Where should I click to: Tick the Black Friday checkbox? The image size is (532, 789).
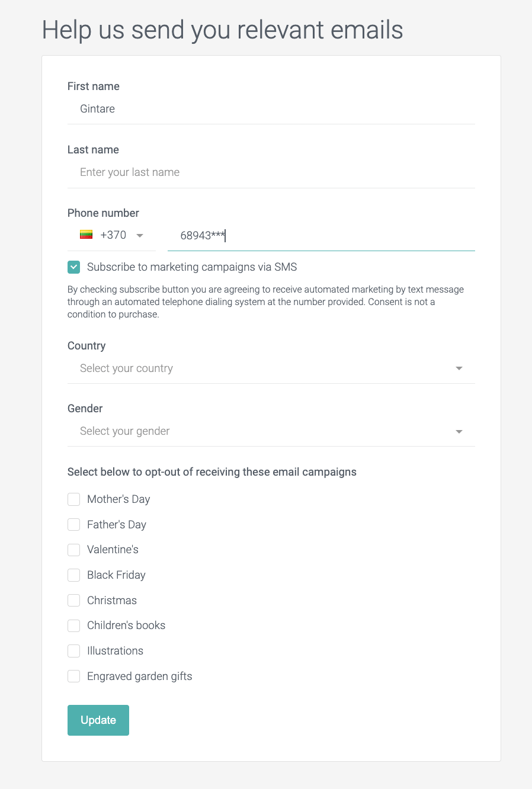pos(73,575)
